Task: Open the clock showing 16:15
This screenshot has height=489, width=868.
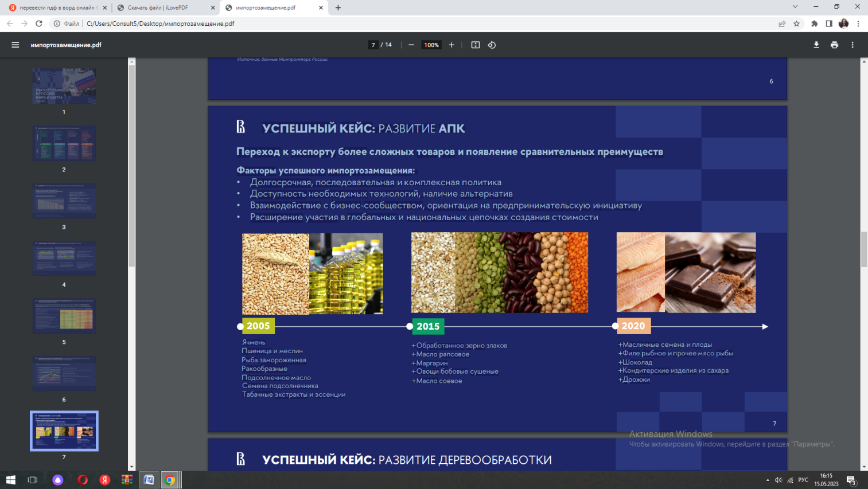Action: [826, 480]
